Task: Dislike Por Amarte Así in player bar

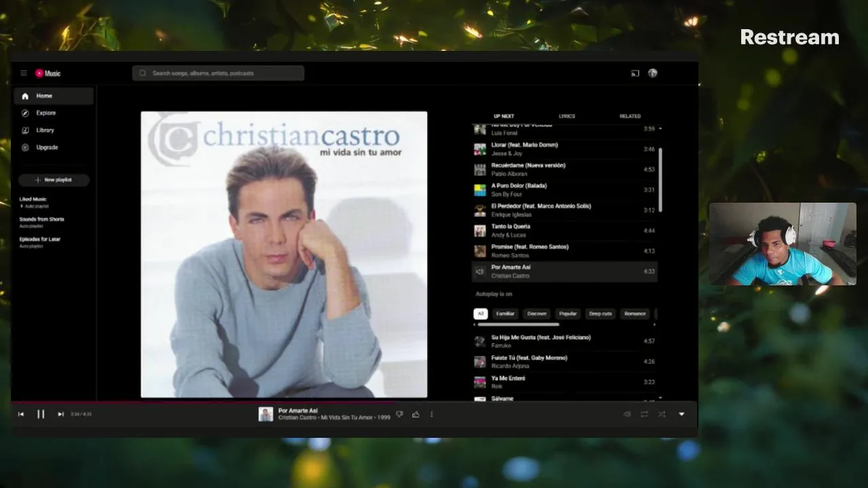Action: 399,414
